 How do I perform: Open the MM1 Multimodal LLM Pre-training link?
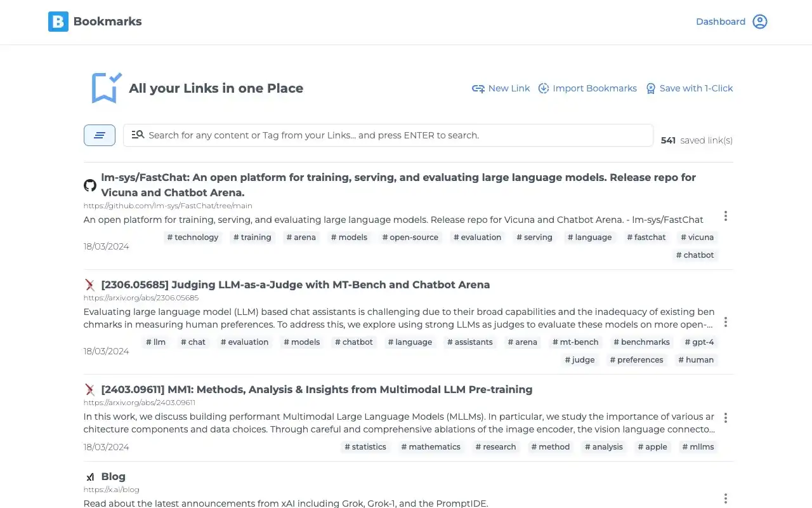[317, 389]
